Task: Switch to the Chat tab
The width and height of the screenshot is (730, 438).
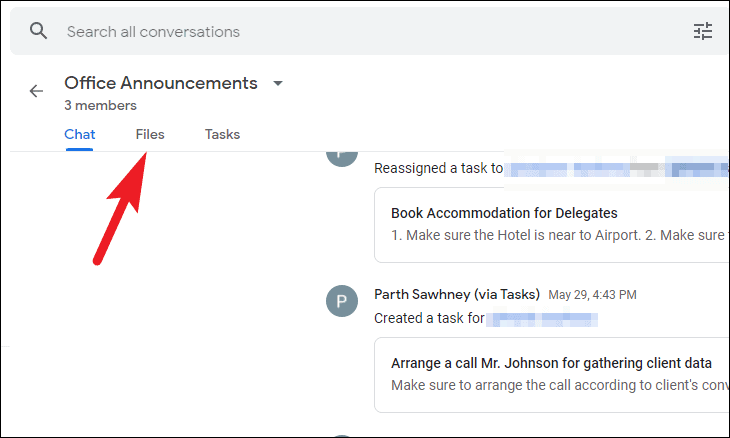Action: 80,134
